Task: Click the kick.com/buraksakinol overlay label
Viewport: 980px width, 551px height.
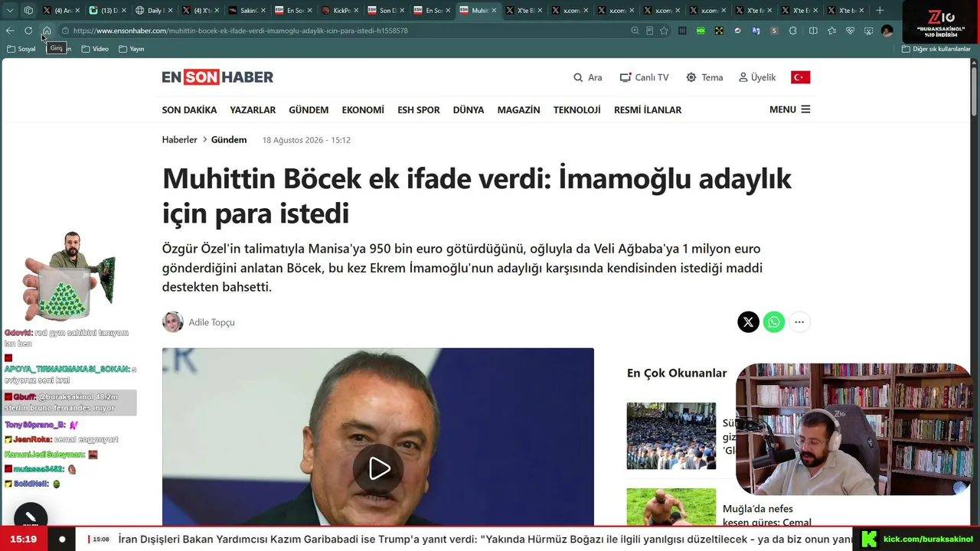Action: (x=928, y=540)
